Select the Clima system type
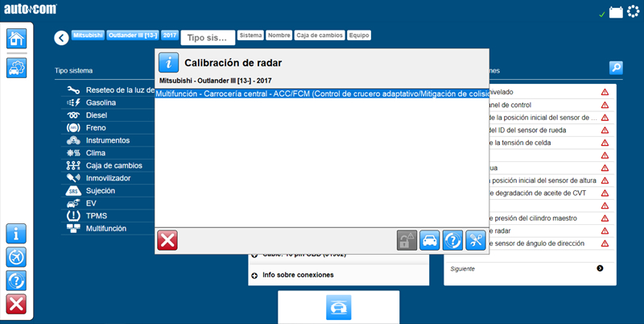The width and height of the screenshot is (644, 324). tap(108, 153)
